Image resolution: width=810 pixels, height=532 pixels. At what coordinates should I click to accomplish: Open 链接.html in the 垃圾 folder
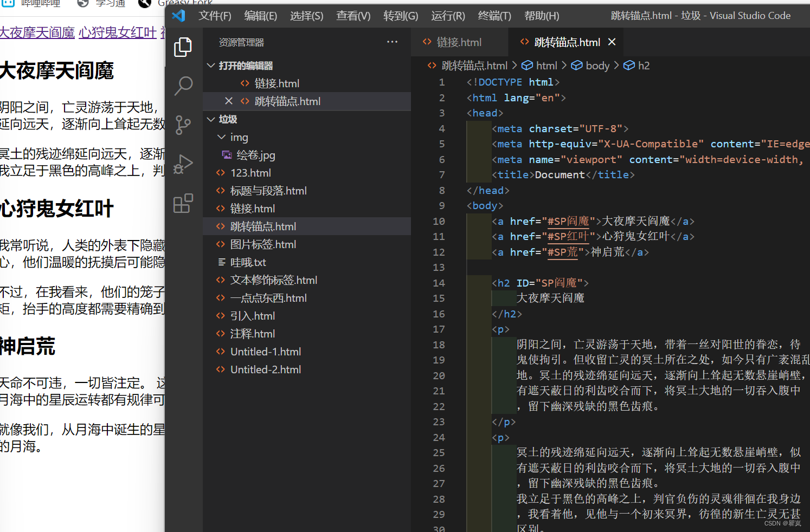click(307, 209)
